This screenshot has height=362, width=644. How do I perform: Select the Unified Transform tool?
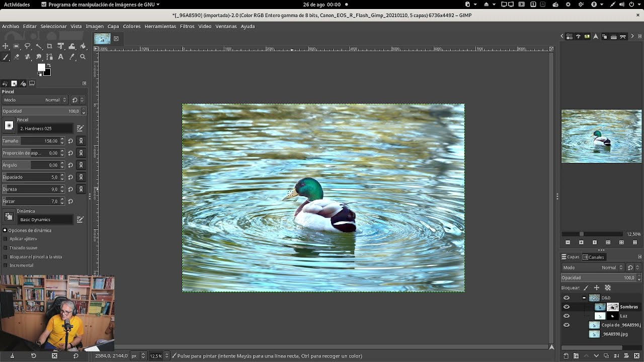point(61,46)
